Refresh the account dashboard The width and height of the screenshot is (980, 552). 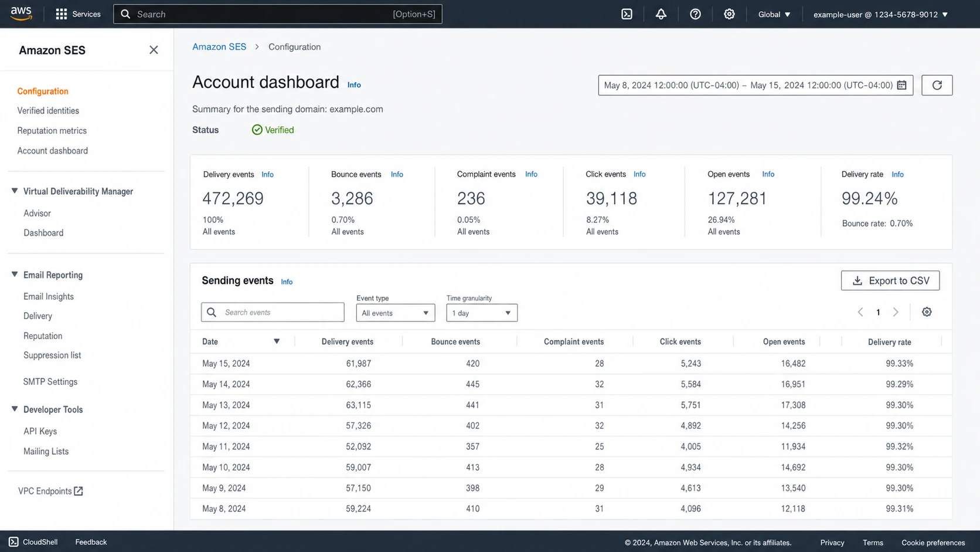pyautogui.click(x=937, y=85)
